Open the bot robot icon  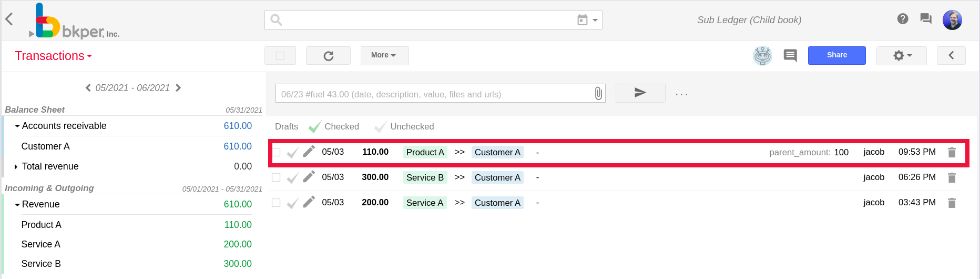coord(762,55)
